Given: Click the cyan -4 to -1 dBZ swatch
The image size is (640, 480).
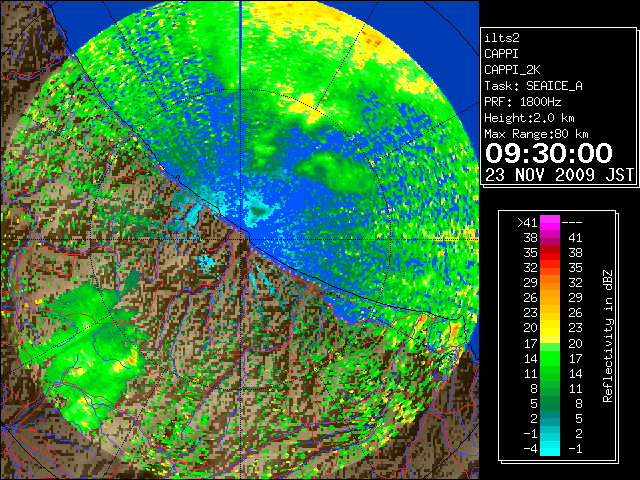Looking at the screenshot, I should coord(550,448).
